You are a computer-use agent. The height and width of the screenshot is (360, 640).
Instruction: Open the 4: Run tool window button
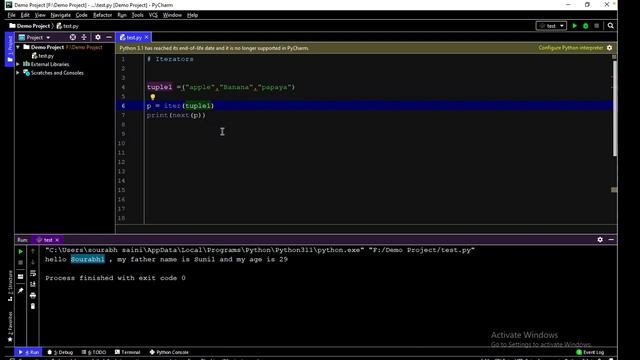pos(29,352)
